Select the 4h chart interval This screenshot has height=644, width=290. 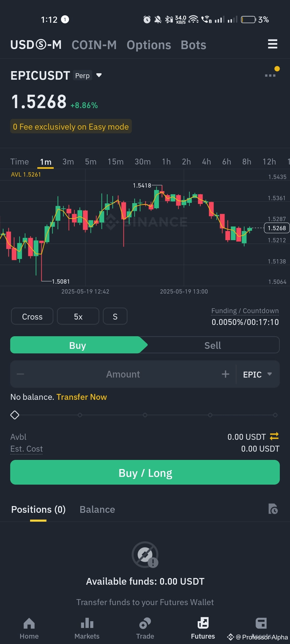(206, 162)
